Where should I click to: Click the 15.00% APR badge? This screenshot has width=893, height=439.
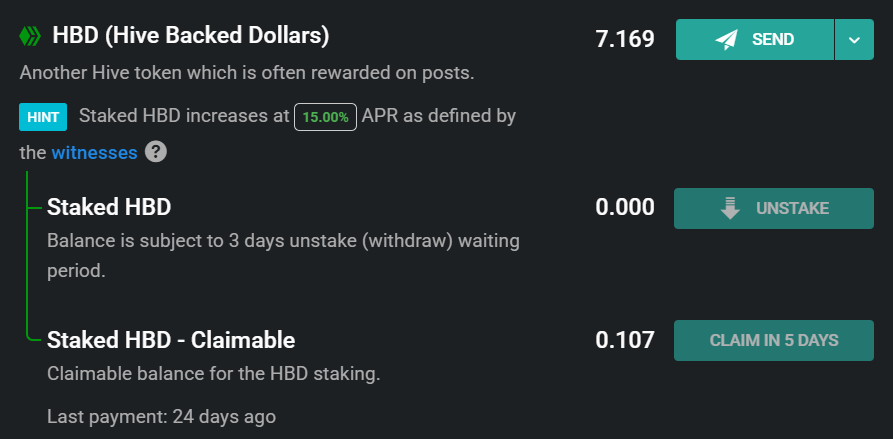(x=325, y=116)
